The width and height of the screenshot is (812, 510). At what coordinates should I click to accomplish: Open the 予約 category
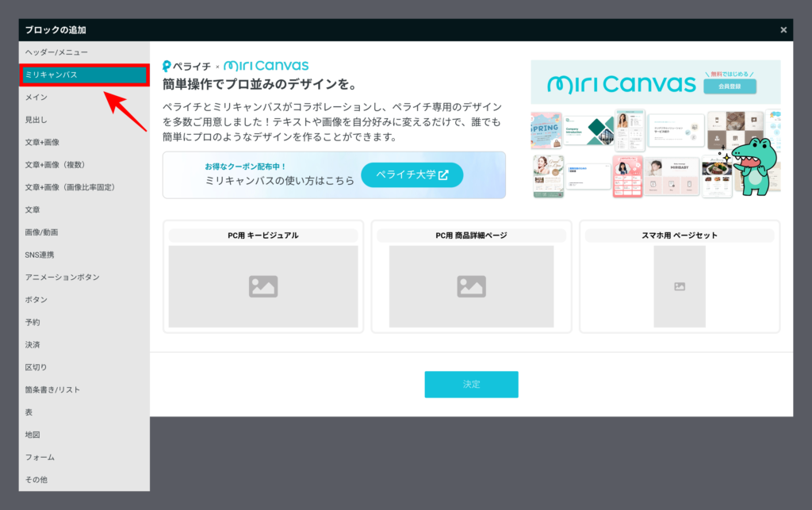(84, 323)
